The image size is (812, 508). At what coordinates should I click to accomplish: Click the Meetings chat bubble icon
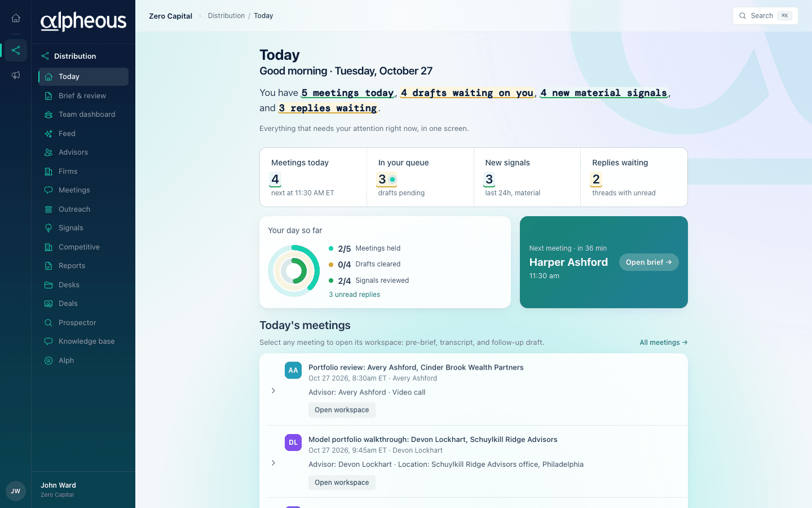(48, 190)
